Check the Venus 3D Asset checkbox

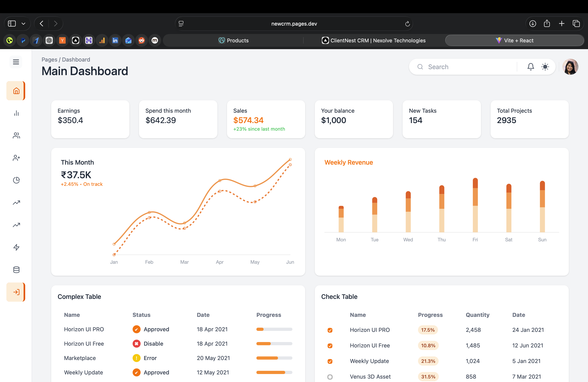coord(330,377)
